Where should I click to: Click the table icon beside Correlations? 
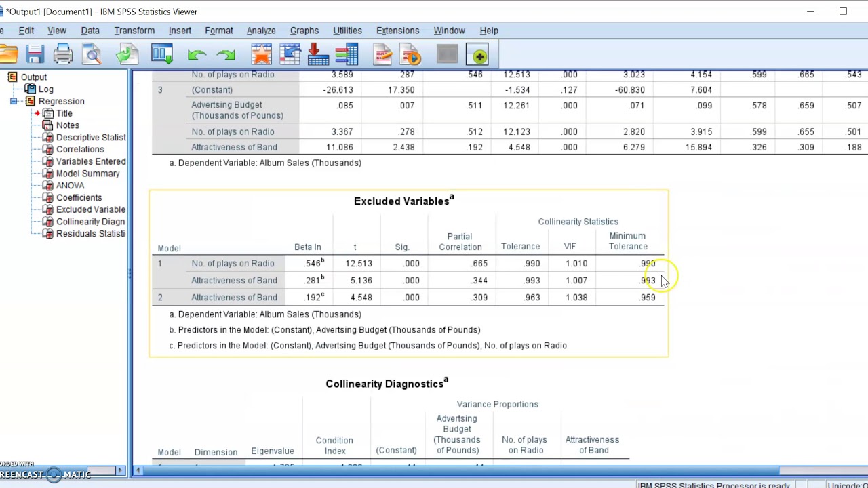[47, 150]
